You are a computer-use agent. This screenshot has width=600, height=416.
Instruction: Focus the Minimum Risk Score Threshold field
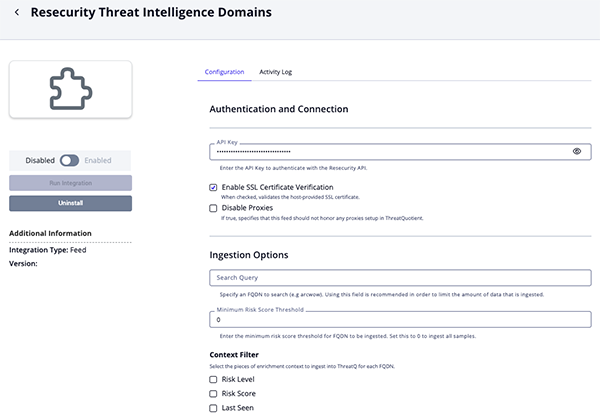tap(400, 320)
